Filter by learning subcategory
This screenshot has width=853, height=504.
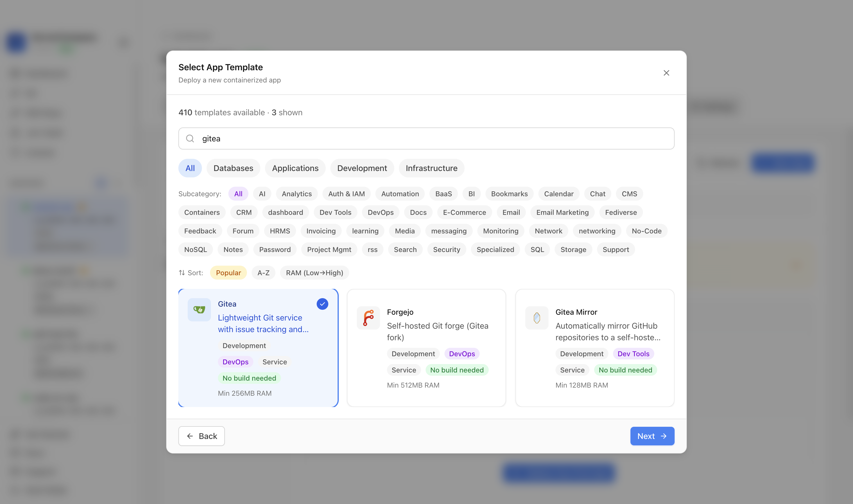365,231
